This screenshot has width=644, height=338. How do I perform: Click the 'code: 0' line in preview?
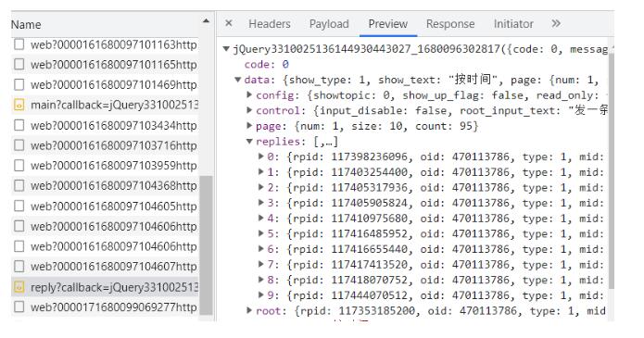click(267, 65)
